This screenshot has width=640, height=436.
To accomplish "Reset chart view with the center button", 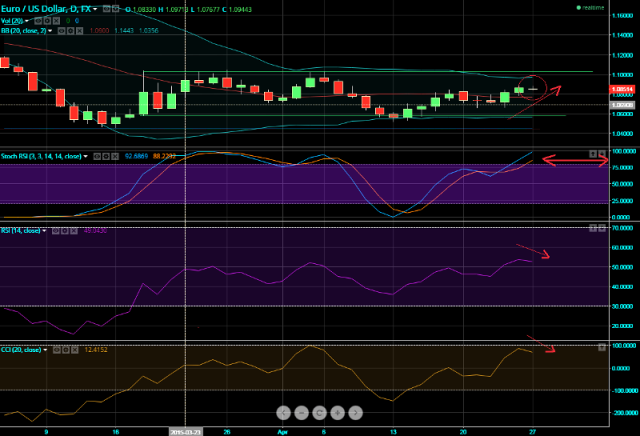I will (x=319, y=411).
